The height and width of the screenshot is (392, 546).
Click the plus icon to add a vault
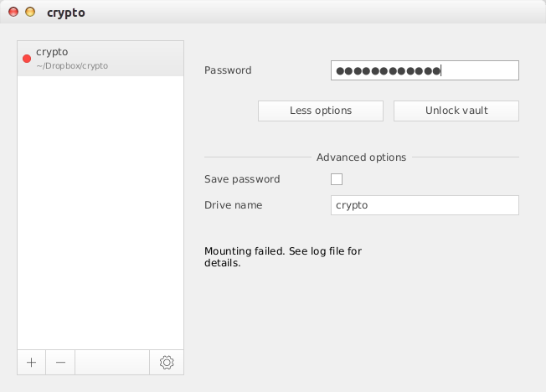point(31,363)
